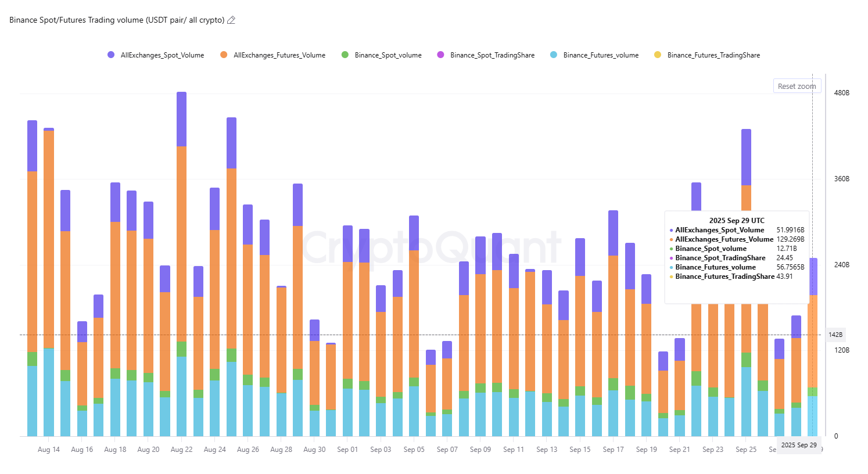
Task: Select the tallest bar at Aug 22
Action: (181, 244)
